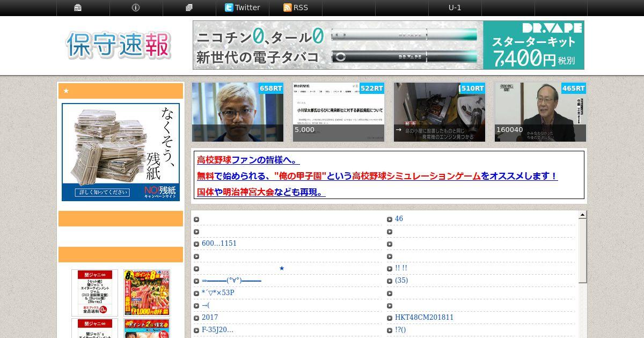Open the home icon in top navigation

(x=78, y=8)
